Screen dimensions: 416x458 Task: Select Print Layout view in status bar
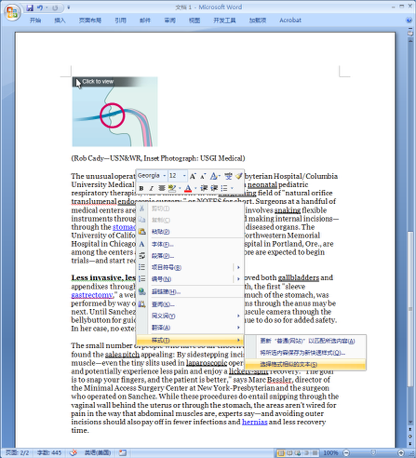tap(281, 453)
